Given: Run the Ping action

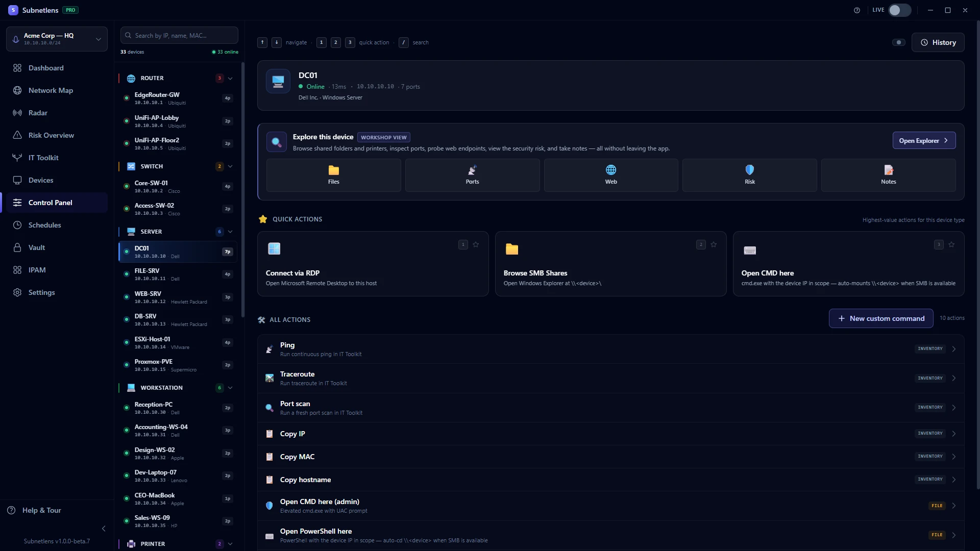Looking at the screenshot, I should (x=611, y=349).
